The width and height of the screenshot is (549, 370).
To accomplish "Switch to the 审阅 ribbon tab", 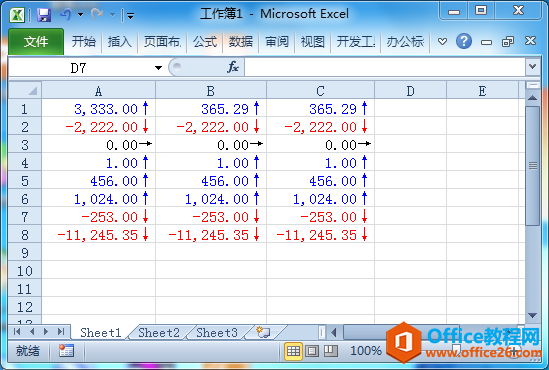I will [277, 42].
